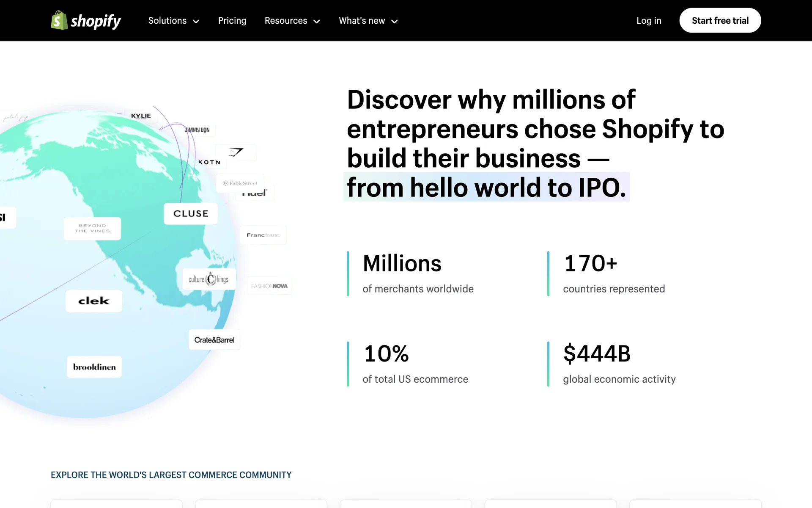Click the Gymshark wing logo card
This screenshot has width=812, height=508.
[x=236, y=152]
